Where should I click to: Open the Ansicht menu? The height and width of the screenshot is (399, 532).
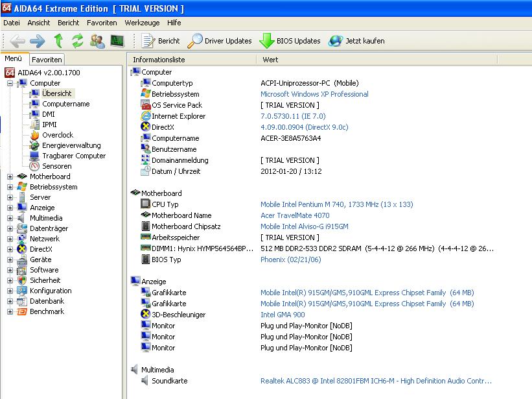pyautogui.click(x=39, y=23)
